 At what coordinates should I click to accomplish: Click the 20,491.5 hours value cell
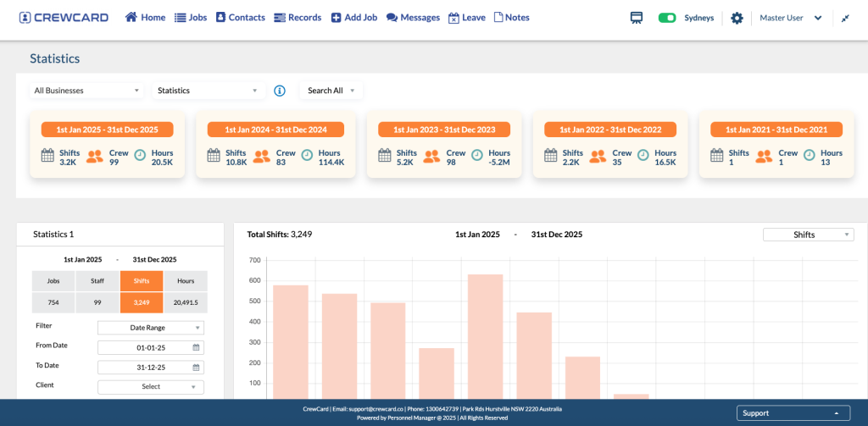(186, 302)
